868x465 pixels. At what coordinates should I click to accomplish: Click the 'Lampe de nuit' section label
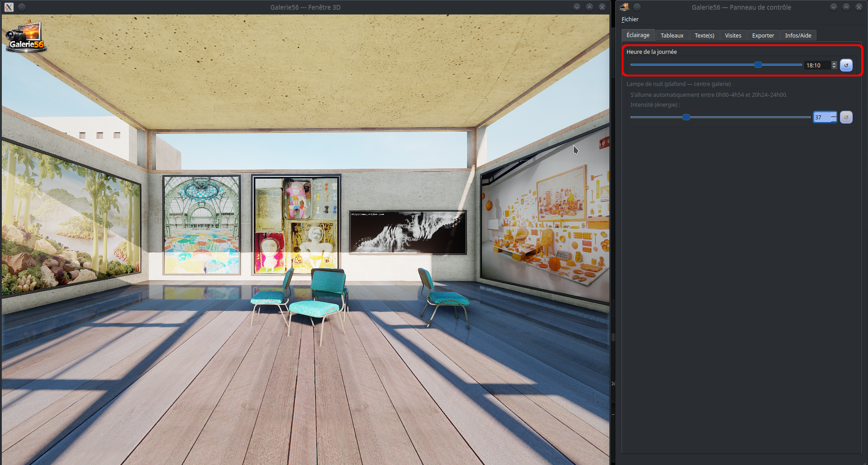(x=678, y=84)
